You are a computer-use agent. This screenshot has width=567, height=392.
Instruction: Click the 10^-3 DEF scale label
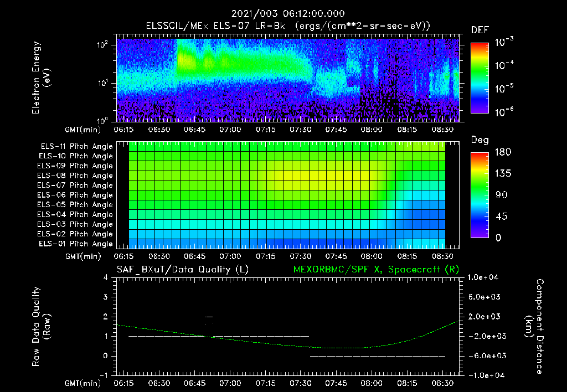pos(504,42)
